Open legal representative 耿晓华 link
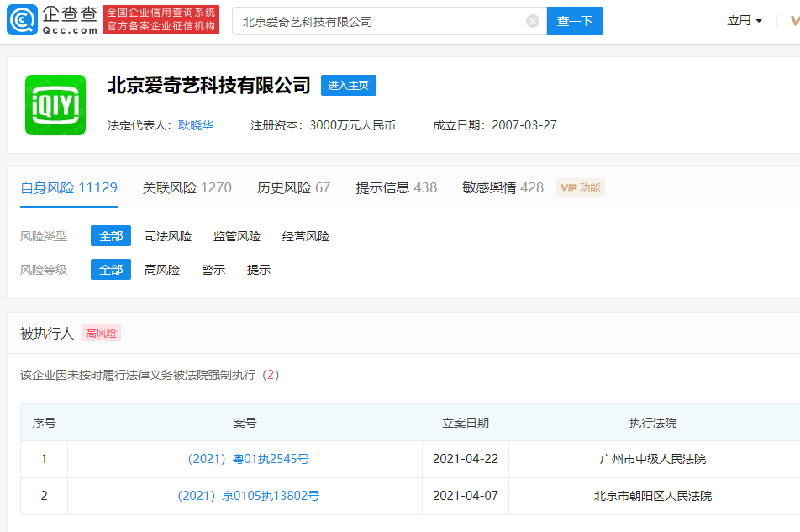Image resolution: width=800 pixels, height=532 pixels. (x=196, y=125)
